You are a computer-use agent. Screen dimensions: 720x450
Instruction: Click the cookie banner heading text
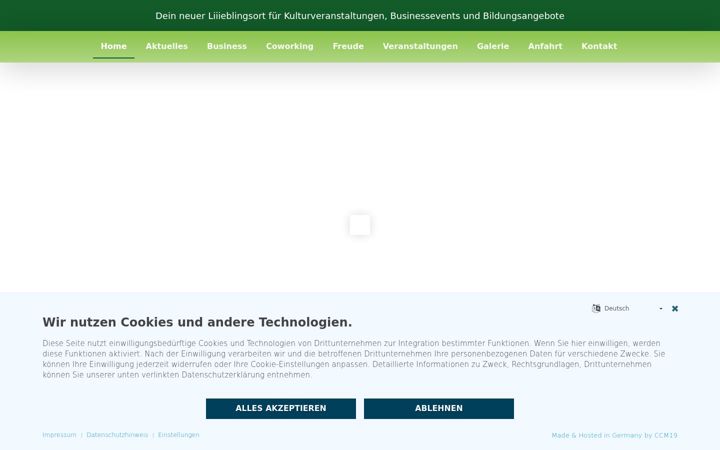tap(197, 322)
